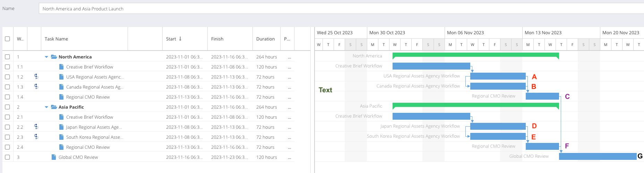
Task: Click the Asia Pacific folder icon
Action: [x=54, y=107]
